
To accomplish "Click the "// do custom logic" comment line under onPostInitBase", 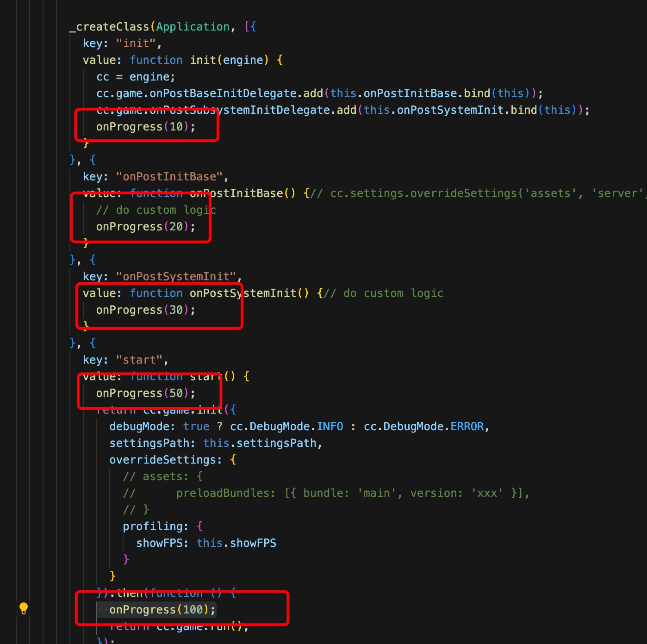I will click(x=156, y=210).
